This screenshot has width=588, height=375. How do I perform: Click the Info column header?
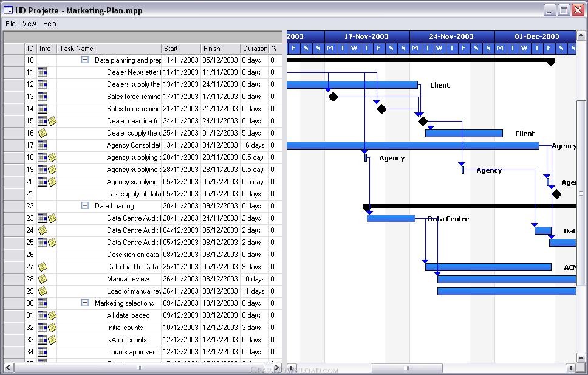tap(47, 49)
